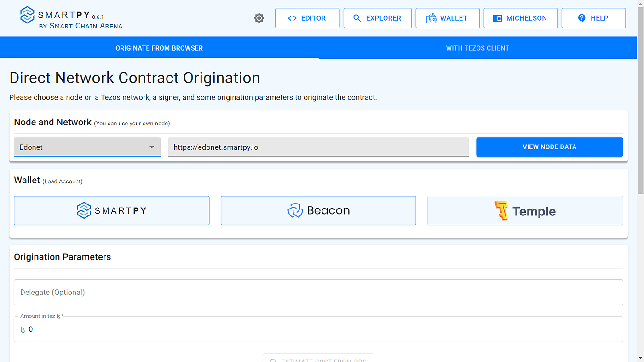Click the tez symbol inside the Amount field
This screenshot has height=362, width=644.
coord(22,329)
